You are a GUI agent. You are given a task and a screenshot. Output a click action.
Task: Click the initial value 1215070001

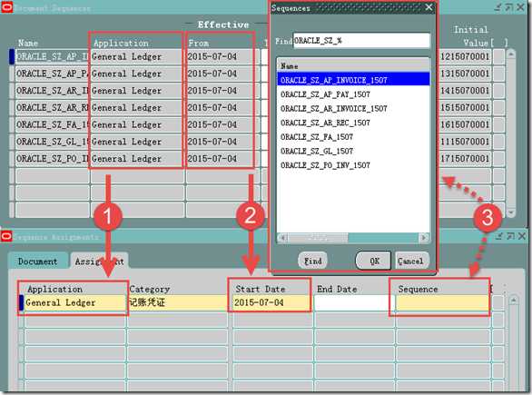coord(465,56)
